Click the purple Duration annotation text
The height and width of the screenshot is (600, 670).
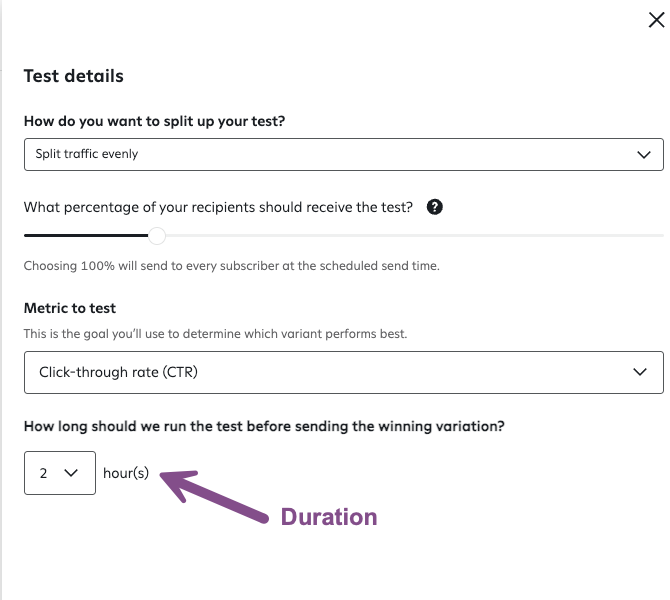pos(328,517)
